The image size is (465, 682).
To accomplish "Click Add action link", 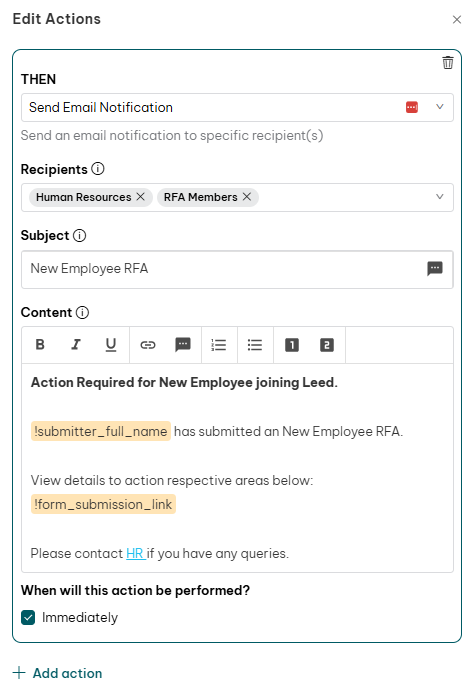I will click(57, 673).
